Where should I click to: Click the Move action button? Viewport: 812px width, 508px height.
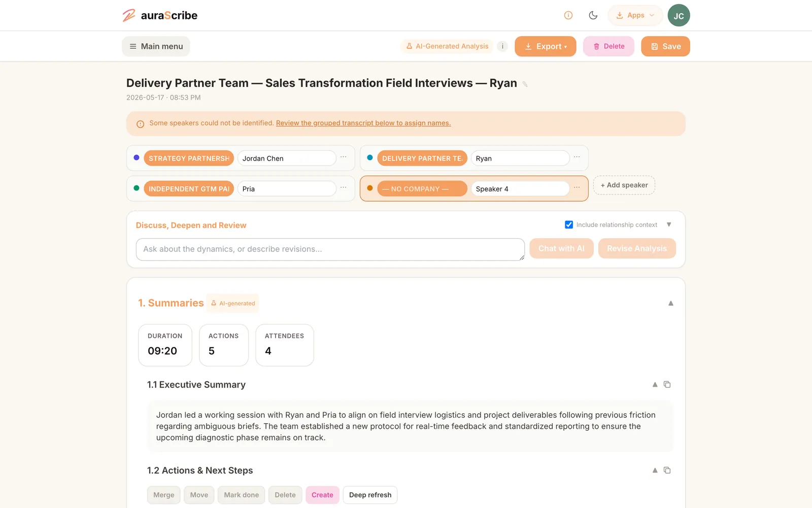pyautogui.click(x=199, y=495)
